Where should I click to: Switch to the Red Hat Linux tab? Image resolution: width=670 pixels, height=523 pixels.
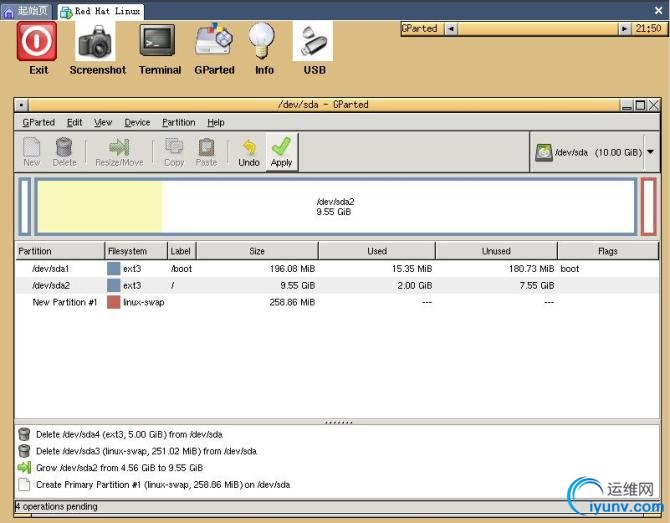101,12
